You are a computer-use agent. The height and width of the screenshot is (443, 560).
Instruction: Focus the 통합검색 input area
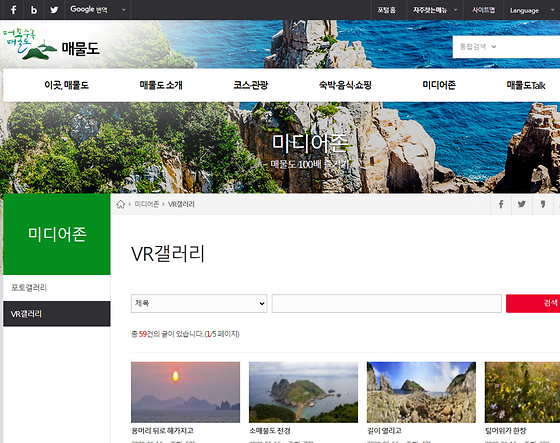point(531,46)
